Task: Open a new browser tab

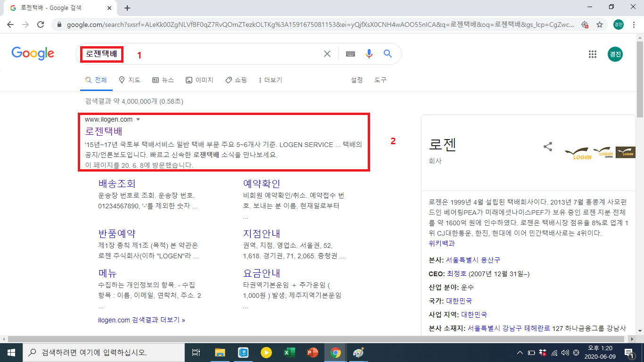Action: click(127, 8)
